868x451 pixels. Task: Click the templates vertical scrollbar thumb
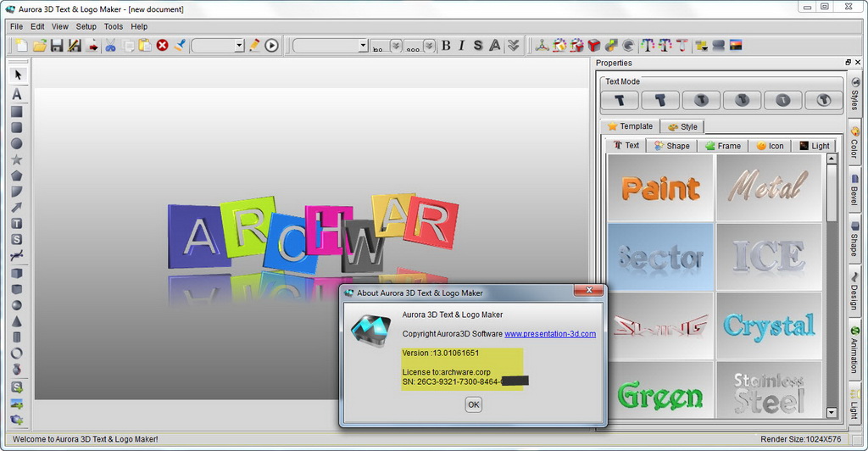point(831,193)
